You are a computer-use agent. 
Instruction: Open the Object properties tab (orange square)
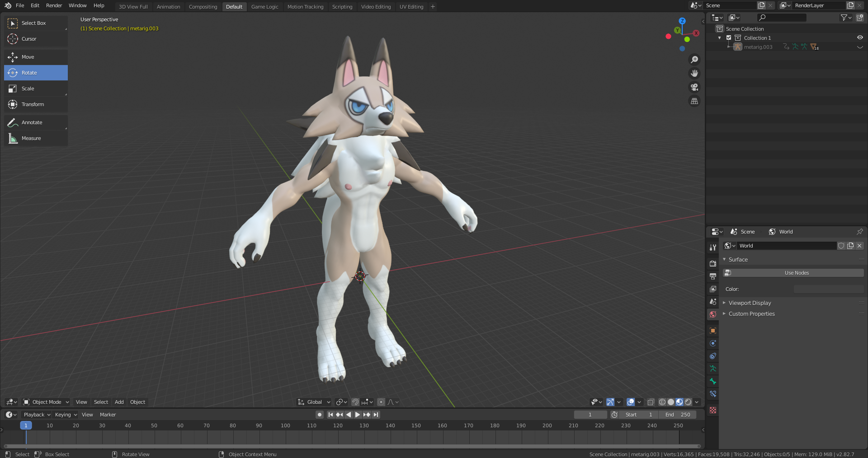pyautogui.click(x=713, y=331)
